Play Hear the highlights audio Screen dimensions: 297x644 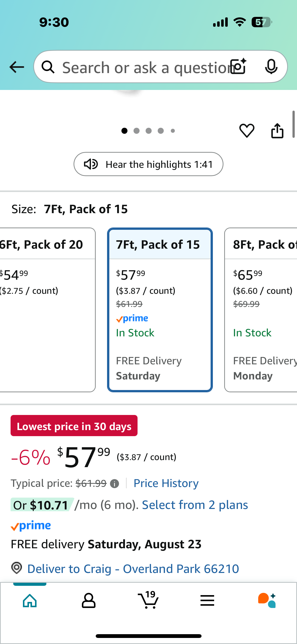coord(148,164)
